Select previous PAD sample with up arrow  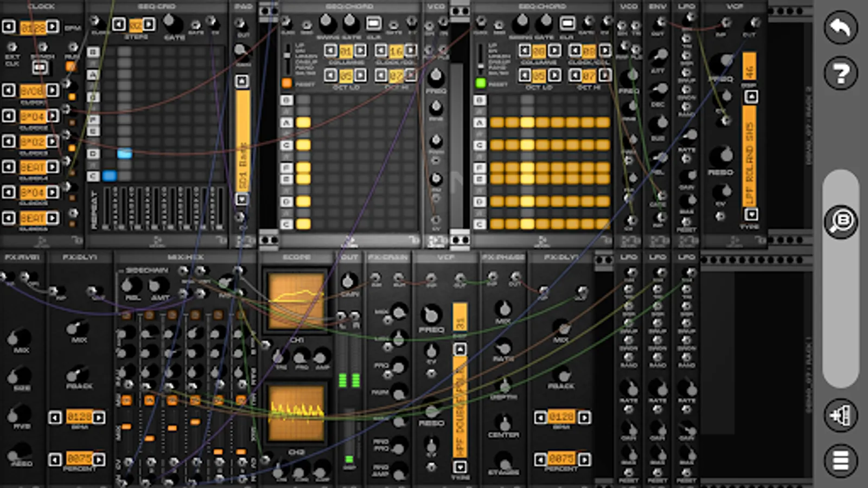coord(242,81)
